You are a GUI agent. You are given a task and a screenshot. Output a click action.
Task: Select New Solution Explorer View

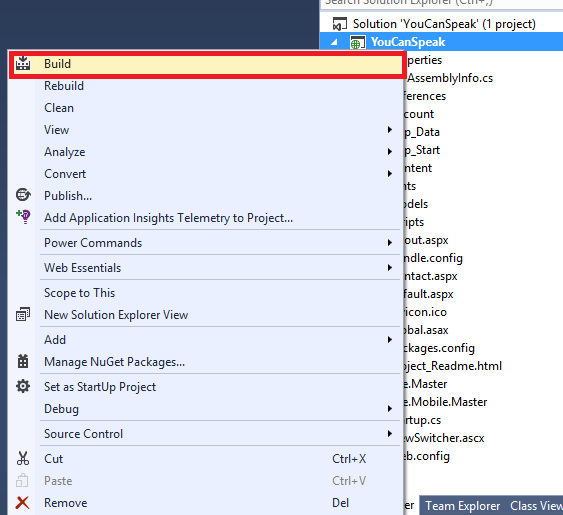pyautogui.click(x=205, y=315)
